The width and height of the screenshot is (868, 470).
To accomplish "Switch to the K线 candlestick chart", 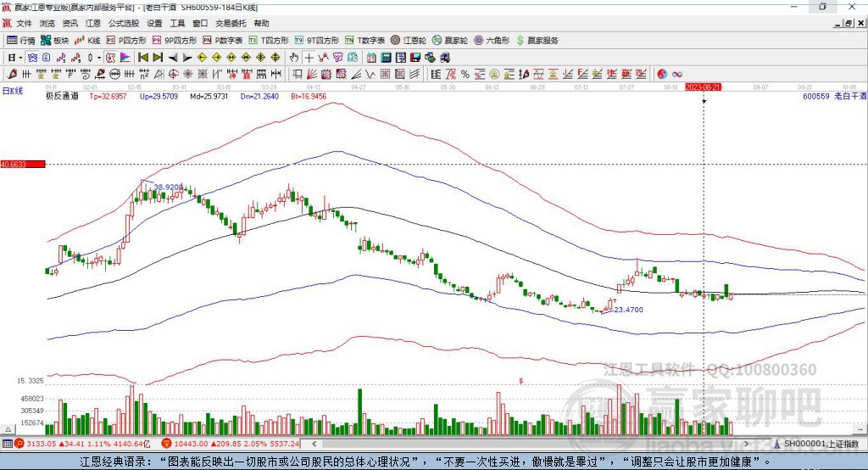I will 87,41.
